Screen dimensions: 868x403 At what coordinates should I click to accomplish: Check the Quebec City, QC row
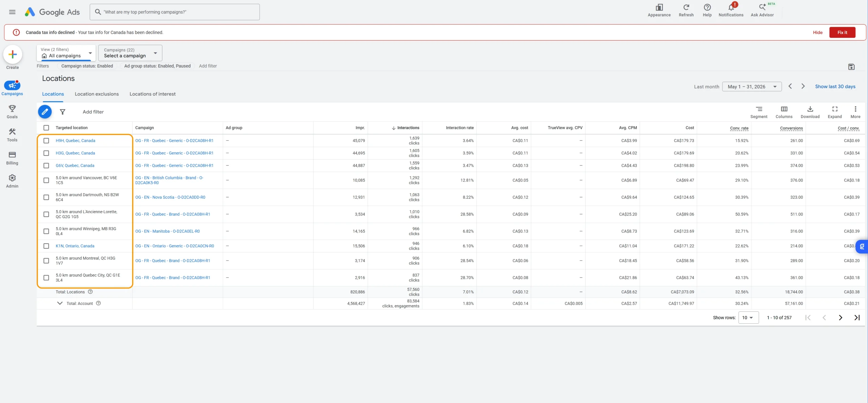tap(46, 278)
